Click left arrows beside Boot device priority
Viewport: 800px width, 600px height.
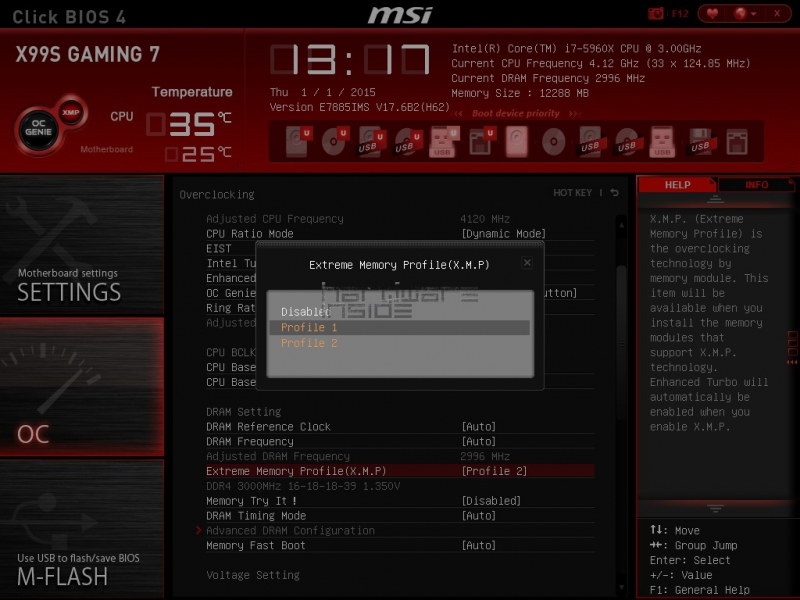pos(458,113)
